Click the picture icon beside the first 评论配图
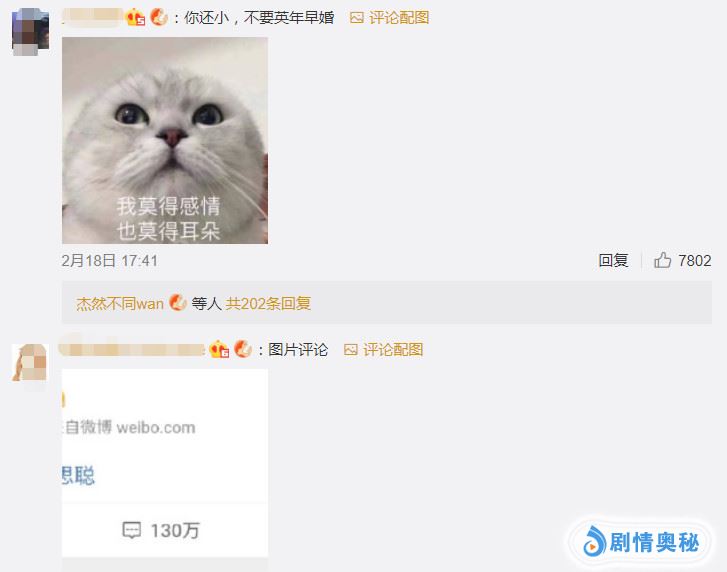The width and height of the screenshot is (727, 572). click(x=357, y=18)
